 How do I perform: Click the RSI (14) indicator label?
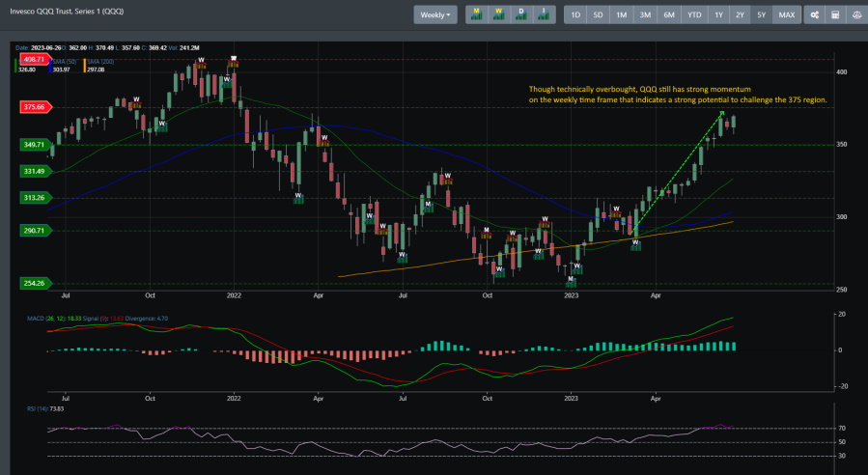pyautogui.click(x=38, y=408)
